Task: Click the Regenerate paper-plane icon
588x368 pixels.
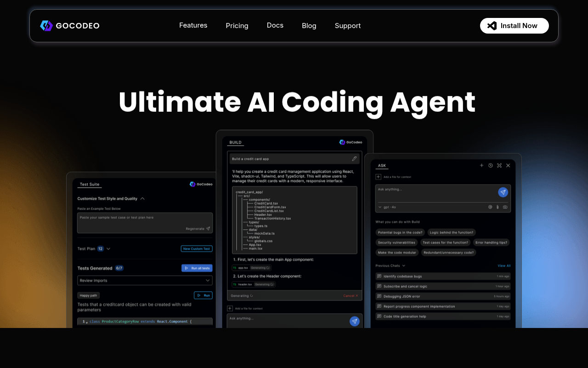Action: (x=208, y=229)
